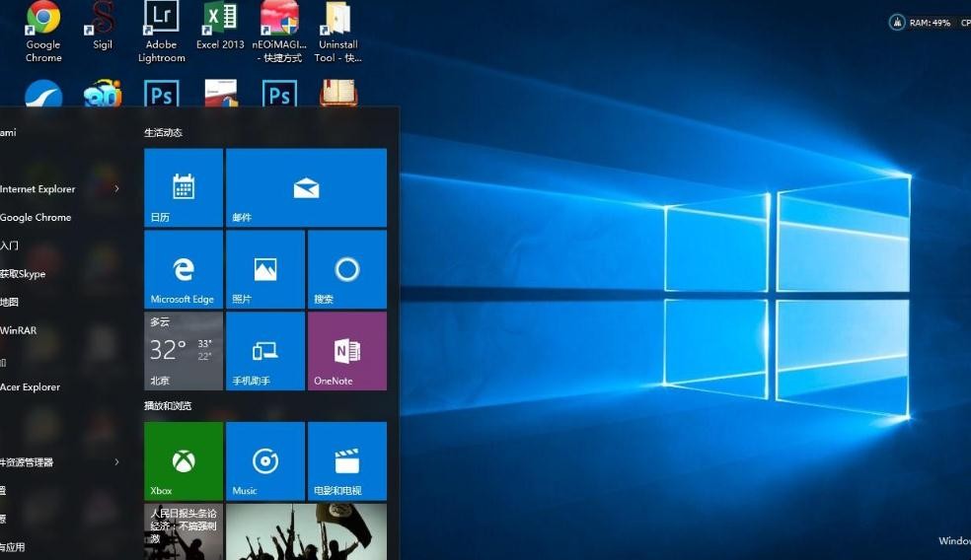This screenshot has height=560, width=971.
Task: Click the Get Skype (获取Skype) entry
Action: pos(24,274)
